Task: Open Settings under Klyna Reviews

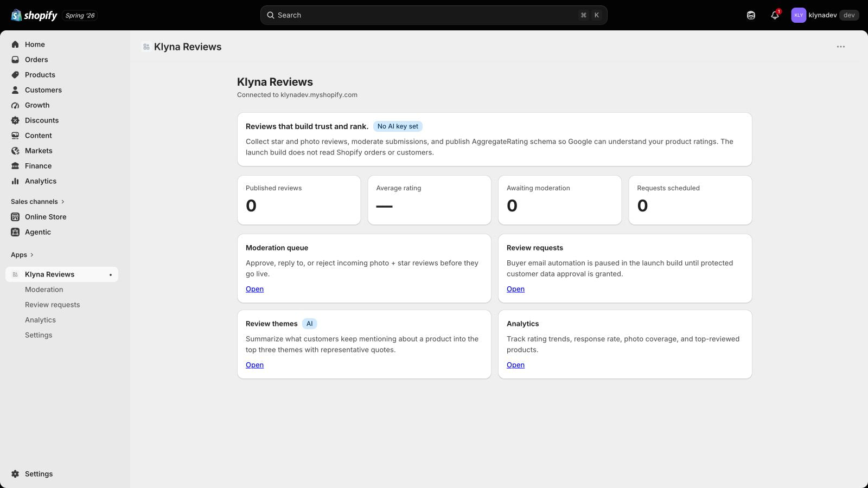Action: pyautogui.click(x=39, y=335)
